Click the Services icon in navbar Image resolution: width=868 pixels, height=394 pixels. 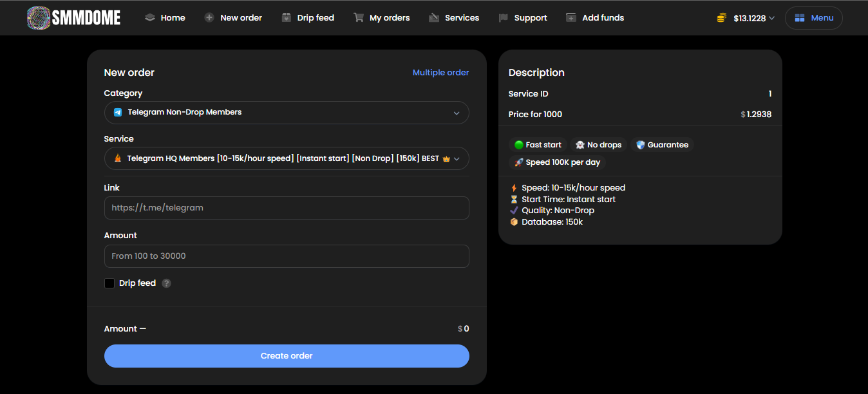click(x=434, y=18)
